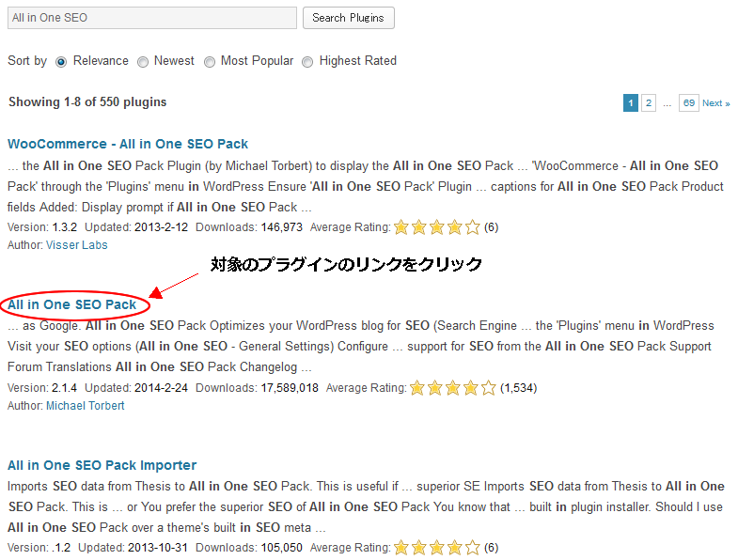The height and width of the screenshot is (560, 738).
Task: Choose Most Popular sort radio button
Action: (210, 62)
